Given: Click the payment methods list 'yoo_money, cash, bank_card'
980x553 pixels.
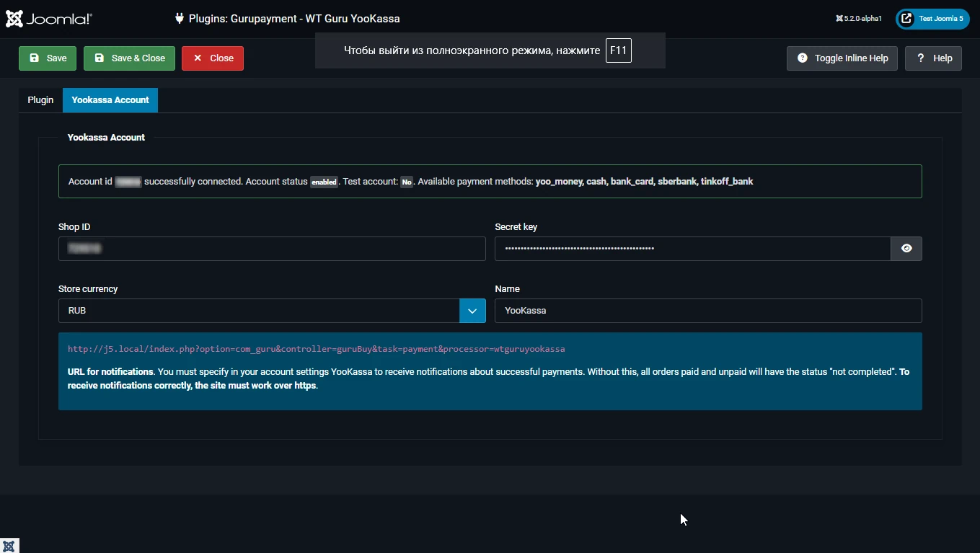Looking at the screenshot, I should coord(594,182).
